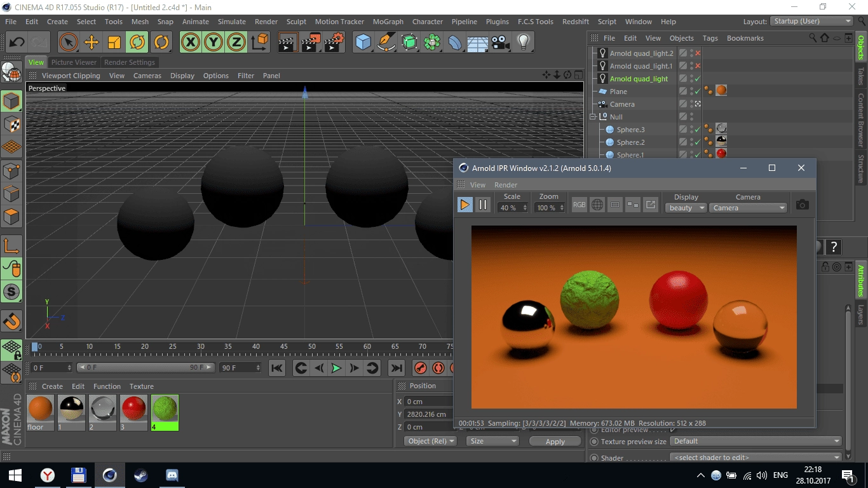Switch to Picture Viewer tab

tap(74, 62)
